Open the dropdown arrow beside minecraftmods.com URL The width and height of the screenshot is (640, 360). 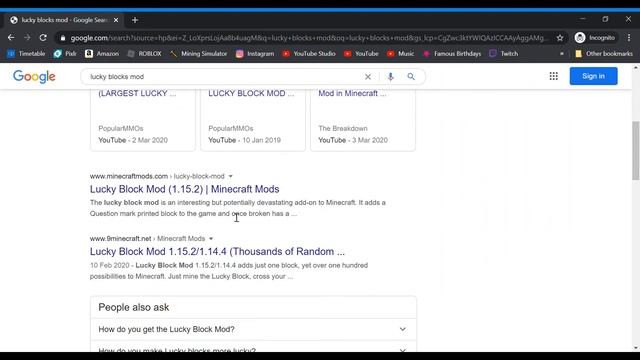click(231, 176)
